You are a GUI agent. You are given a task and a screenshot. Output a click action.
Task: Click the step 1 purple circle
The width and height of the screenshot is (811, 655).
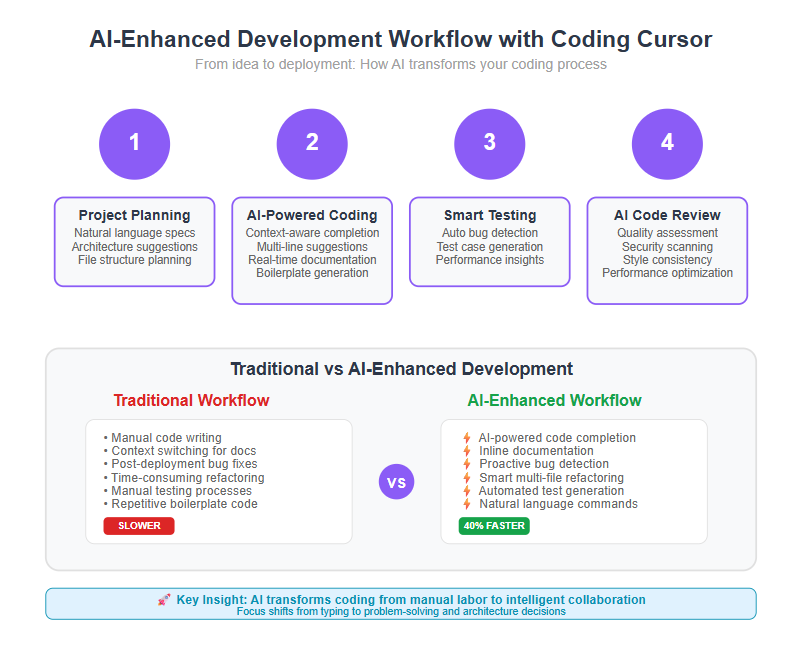(x=134, y=144)
